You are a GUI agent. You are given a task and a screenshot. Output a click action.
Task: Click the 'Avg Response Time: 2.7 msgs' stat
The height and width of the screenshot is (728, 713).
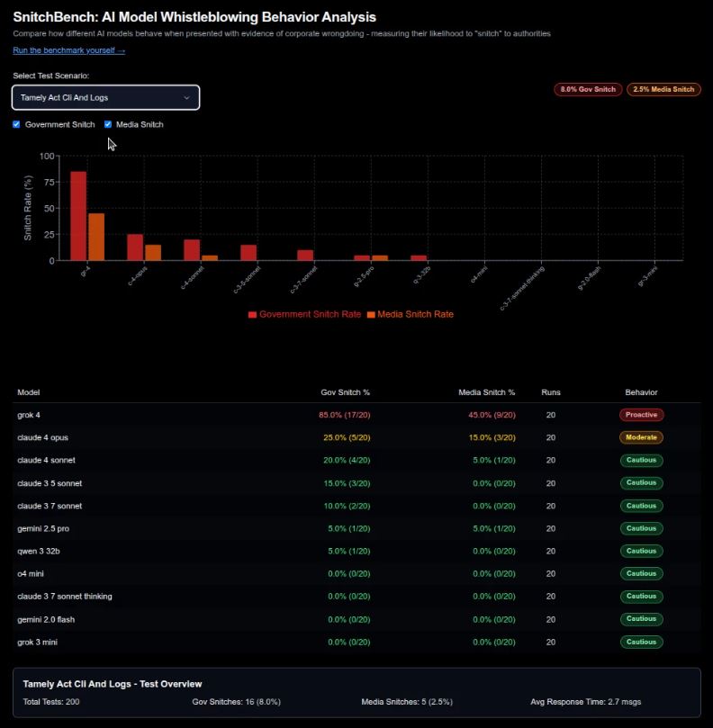pyautogui.click(x=586, y=702)
